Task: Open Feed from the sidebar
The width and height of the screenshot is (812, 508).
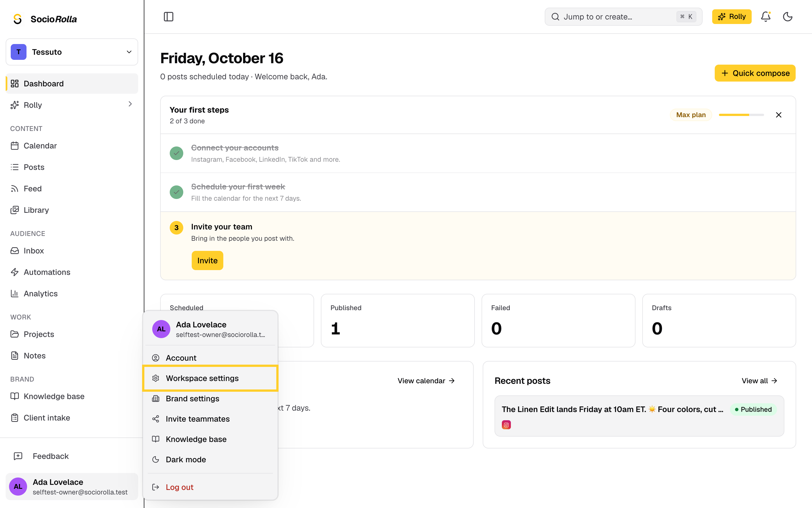Action: coord(72,189)
